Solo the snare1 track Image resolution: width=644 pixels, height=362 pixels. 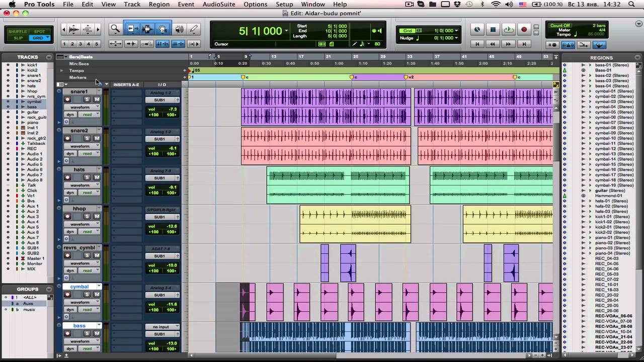point(87,100)
